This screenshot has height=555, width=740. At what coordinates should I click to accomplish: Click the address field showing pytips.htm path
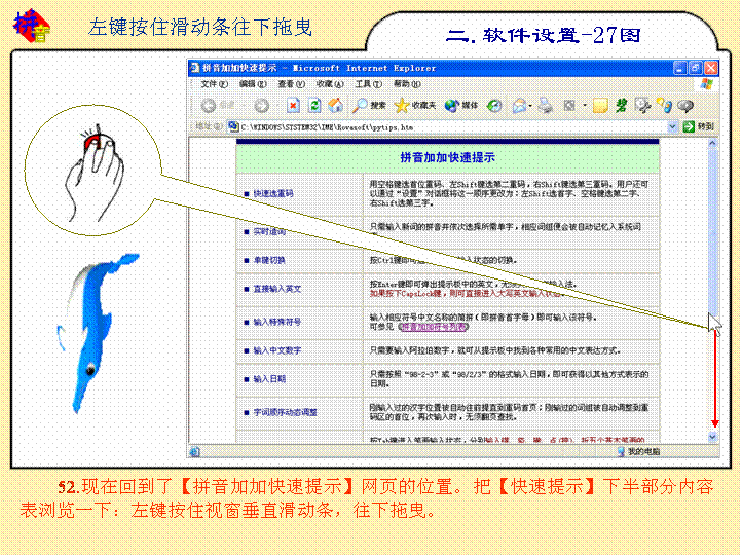click(x=453, y=126)
